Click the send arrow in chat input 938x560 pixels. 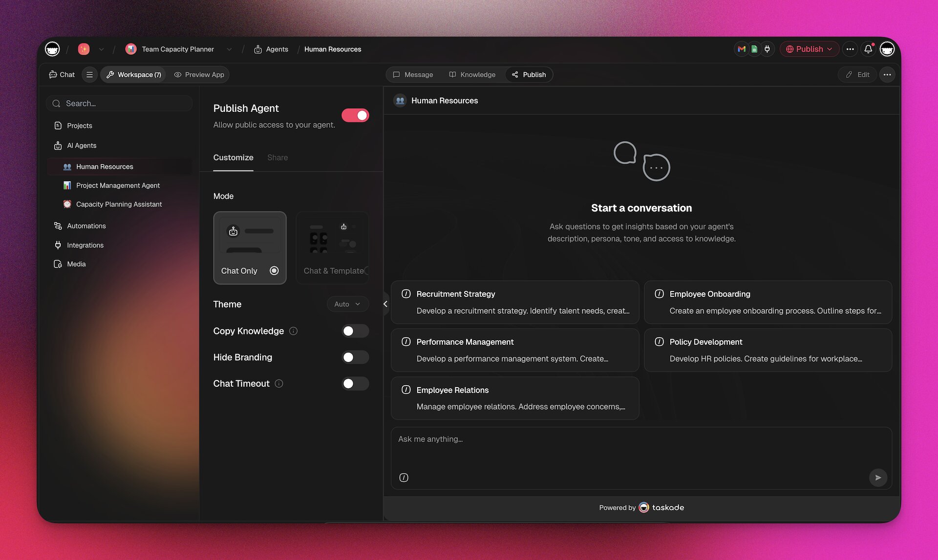point(878,477)
